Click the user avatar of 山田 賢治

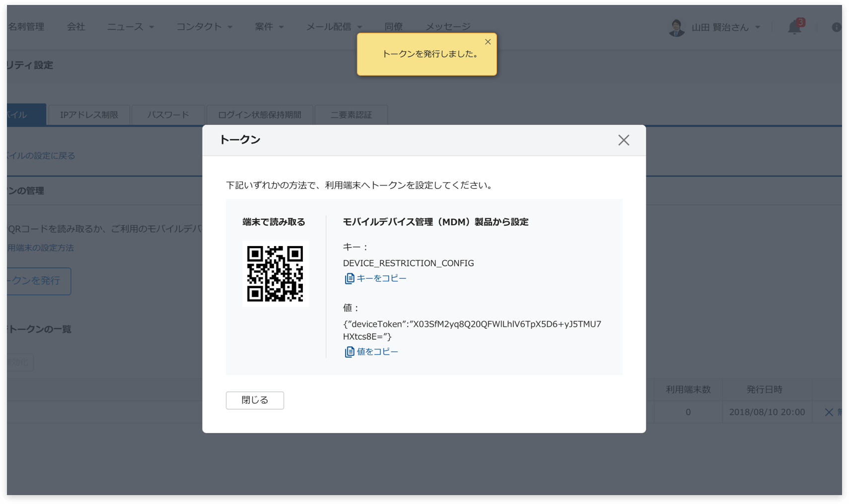676,28
